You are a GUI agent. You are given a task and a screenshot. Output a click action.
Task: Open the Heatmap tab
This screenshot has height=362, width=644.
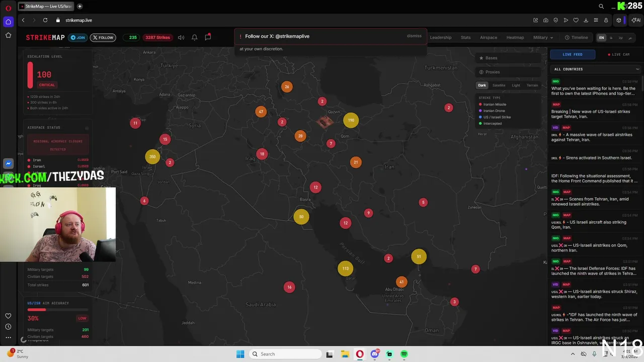[x=515, y=37]
